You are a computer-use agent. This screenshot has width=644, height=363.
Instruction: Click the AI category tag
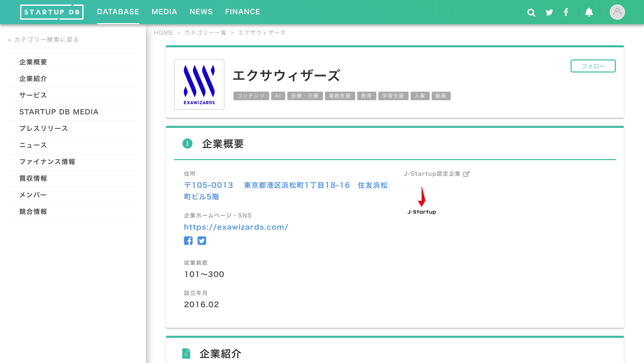pos(278,96)
